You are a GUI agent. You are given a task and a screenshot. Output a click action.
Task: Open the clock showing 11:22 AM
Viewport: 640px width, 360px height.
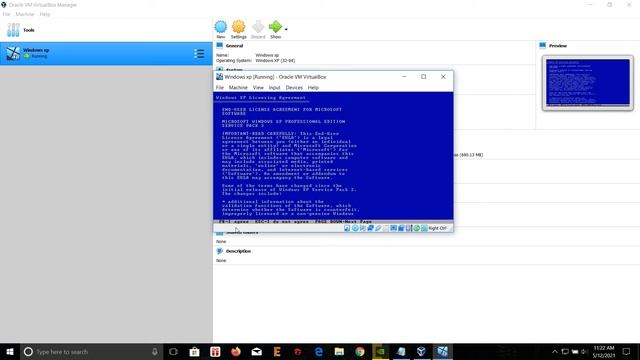tap(604, 351)
